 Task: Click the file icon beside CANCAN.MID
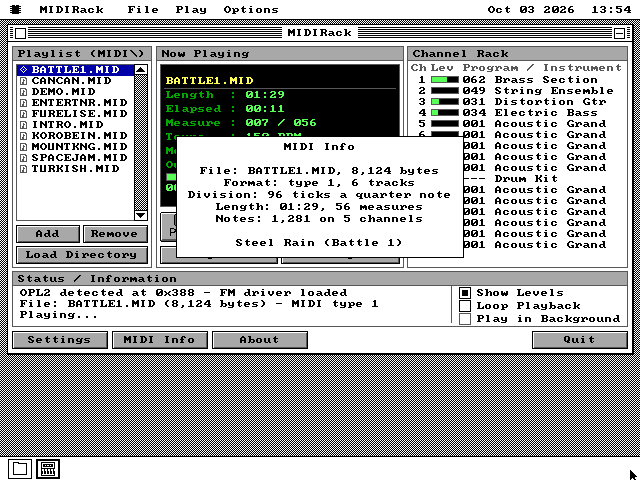(23, 81)
